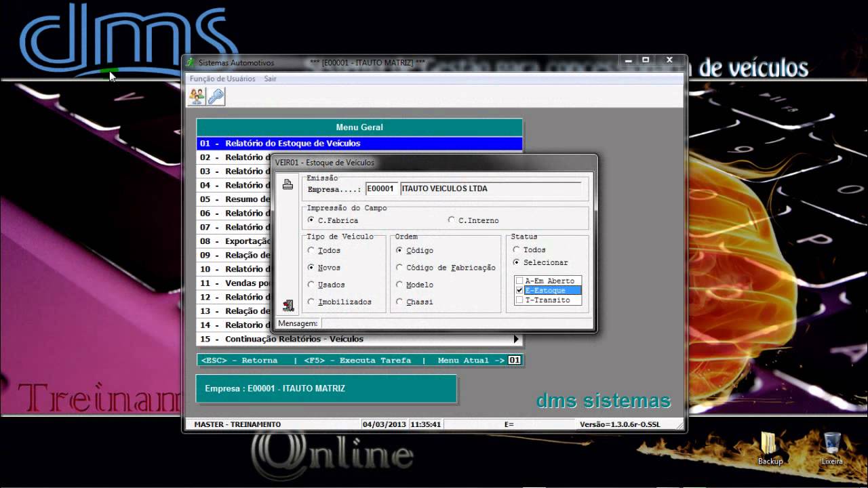Click the key password icon in toolbar
868x488 pixels.
tap(216, 97)
